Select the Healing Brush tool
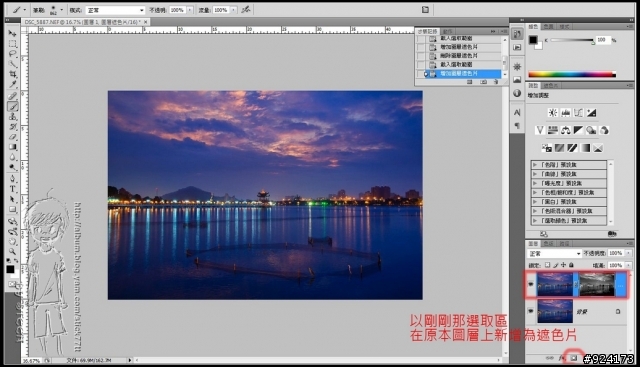 pos(12,96)
